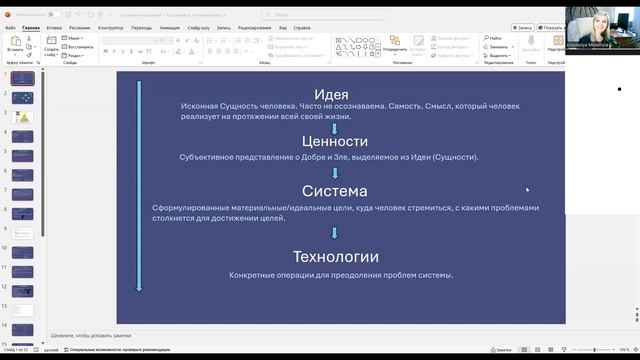Select the rectangle shape in shapes gallery
The width and height of the screenshot is (640, 360).
click(x=359, y=40)
